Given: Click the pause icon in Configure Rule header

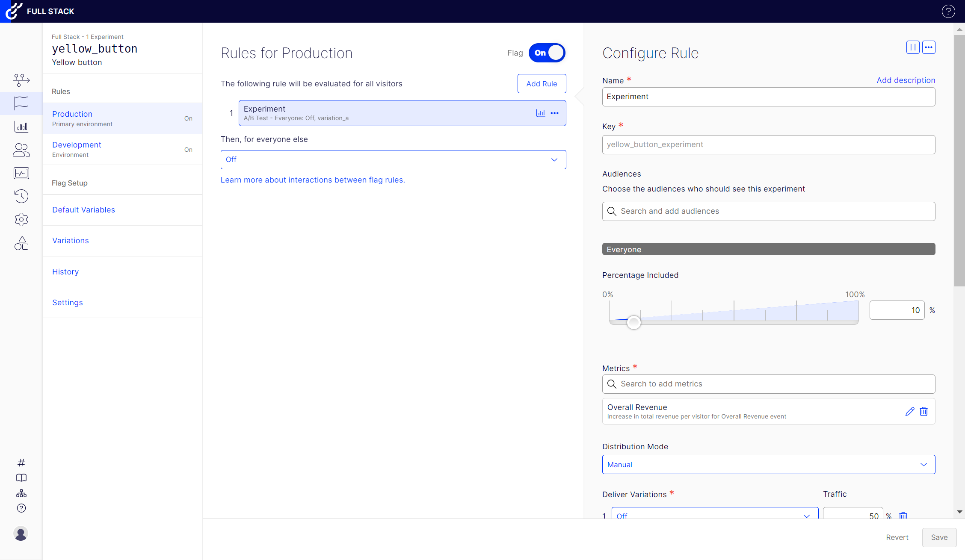Looking at the screenshot, I should [x=912, y=47].
